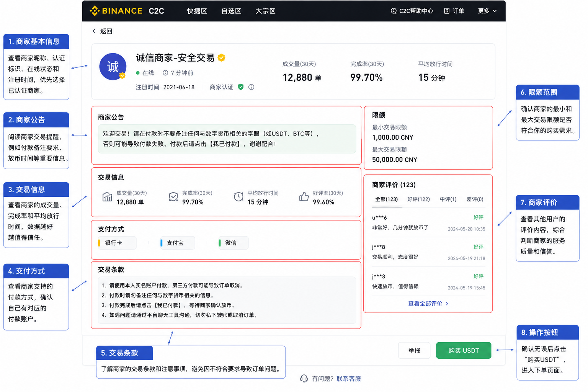Screen dimensions: 588x392
Task: Click the 商家公告 announcement text box
Action: pos(227,139)
